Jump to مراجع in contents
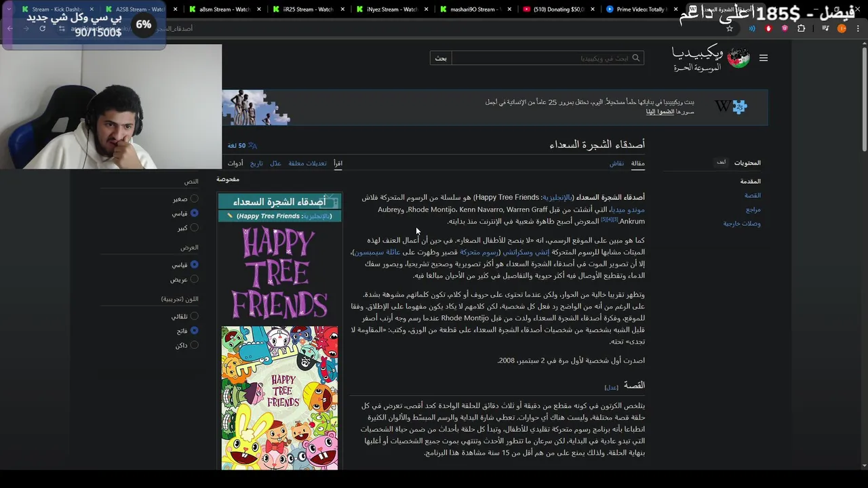868x488 pixels. pyautogui.click(x=753, y=209)
